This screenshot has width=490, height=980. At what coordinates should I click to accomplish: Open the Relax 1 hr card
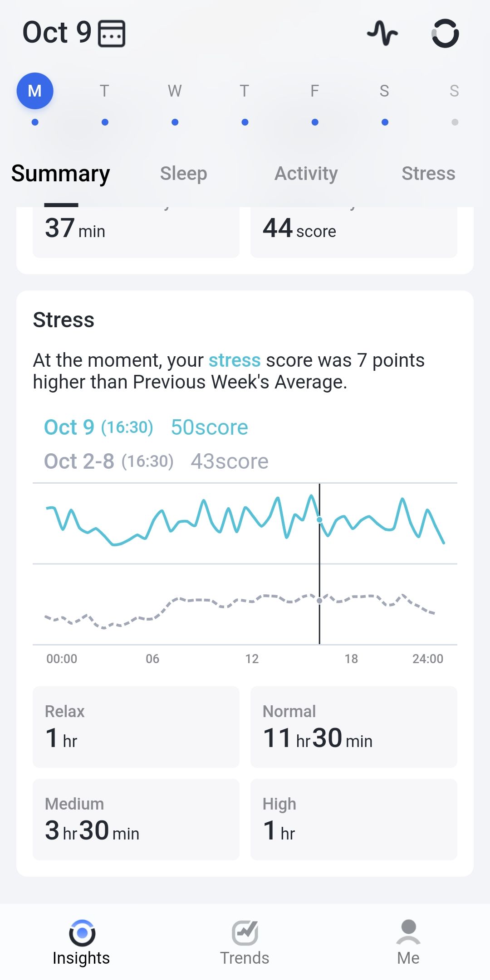click(x=136, y=727)
